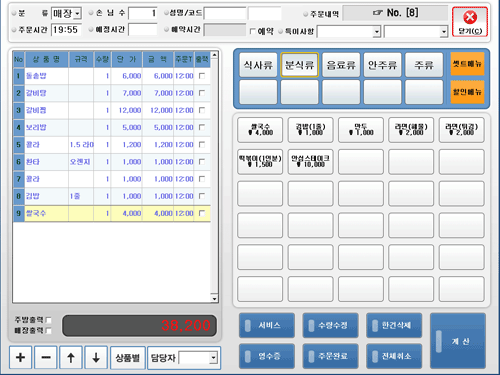Switch to 음료류 category tab
Viewport: 500px width, 375px height.
click(x=341, y=65)
